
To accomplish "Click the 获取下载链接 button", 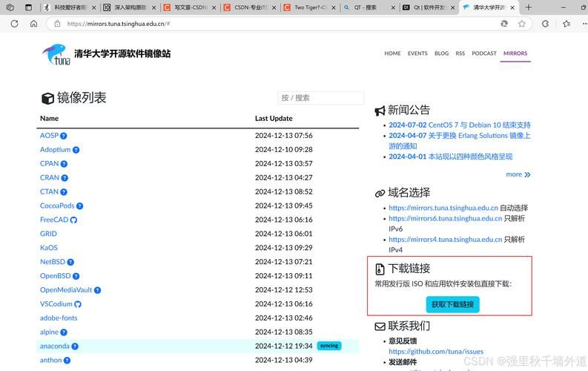I will coord(452,304).
